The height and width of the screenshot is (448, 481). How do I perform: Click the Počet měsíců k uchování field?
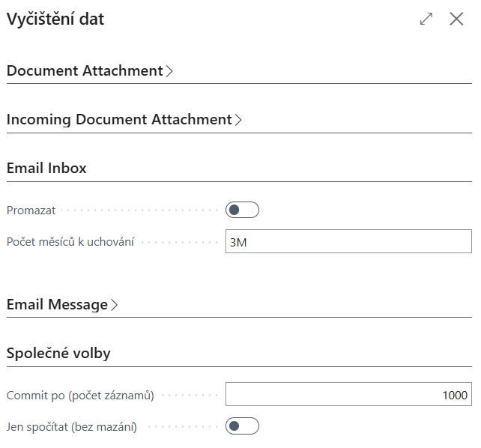(x=348, y=241)
